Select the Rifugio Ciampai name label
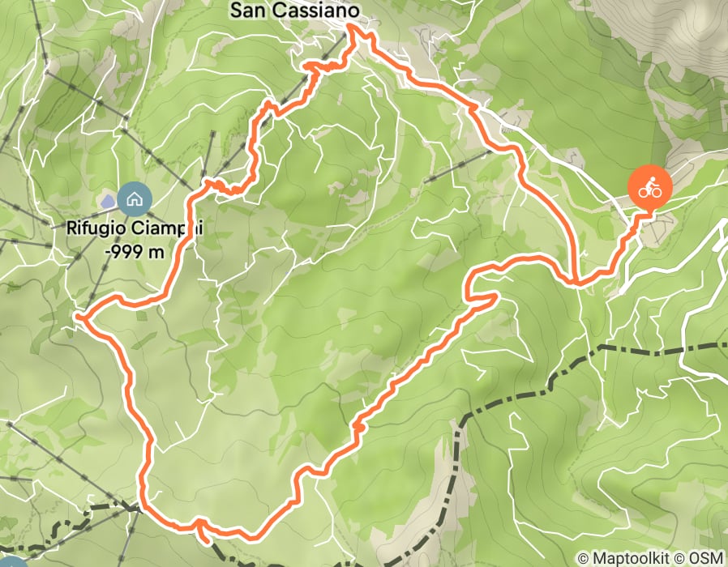Image resolution: width=728 pixels, height=567 pixels. (135, 228)
